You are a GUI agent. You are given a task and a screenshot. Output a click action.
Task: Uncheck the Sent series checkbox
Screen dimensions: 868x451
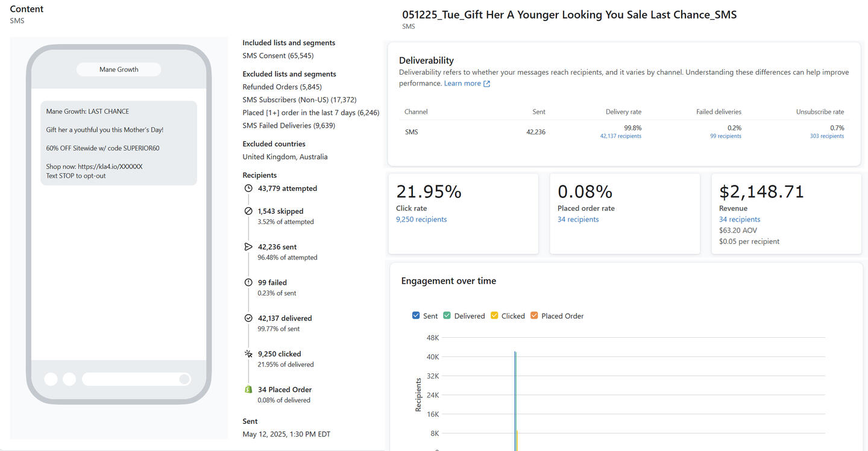[x=416, y=316]
